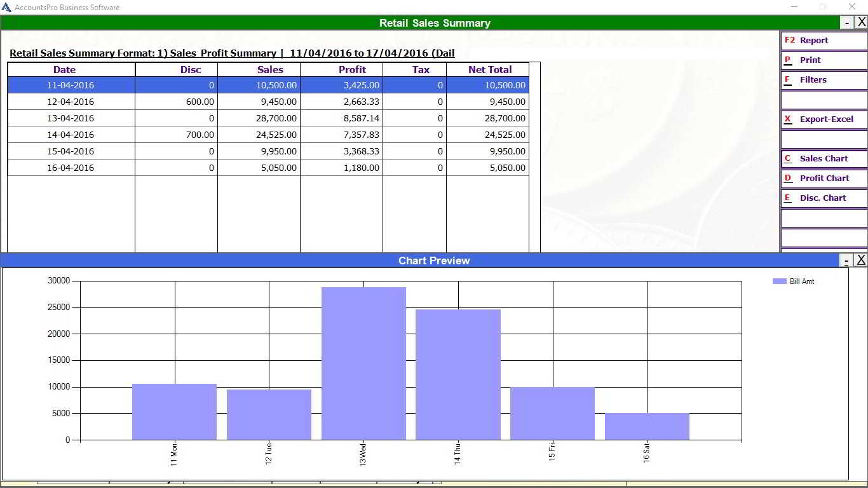Click the Sales column header
The width and height of the screenshot is (868, 488).
tap(270, 70)
